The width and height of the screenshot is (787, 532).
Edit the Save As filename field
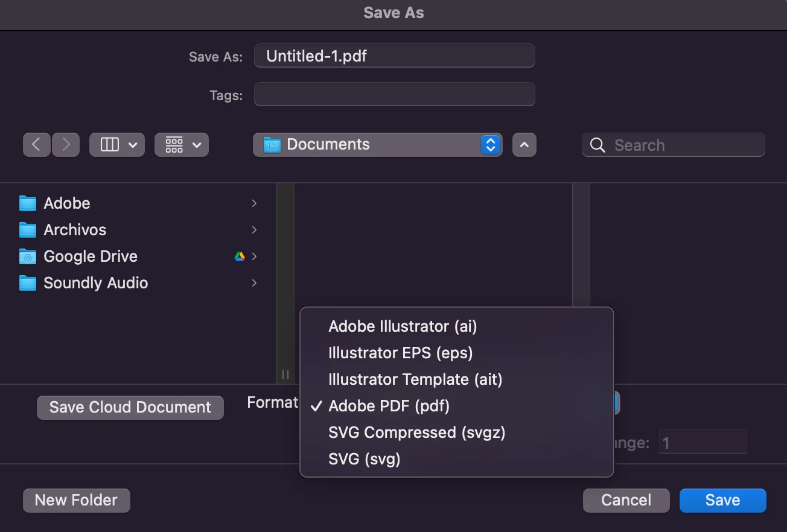(395, 56)
